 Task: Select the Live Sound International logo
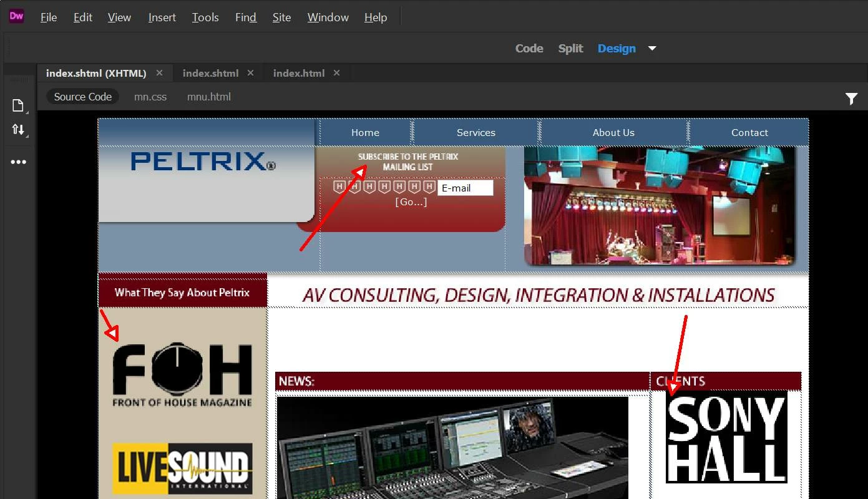182,468
